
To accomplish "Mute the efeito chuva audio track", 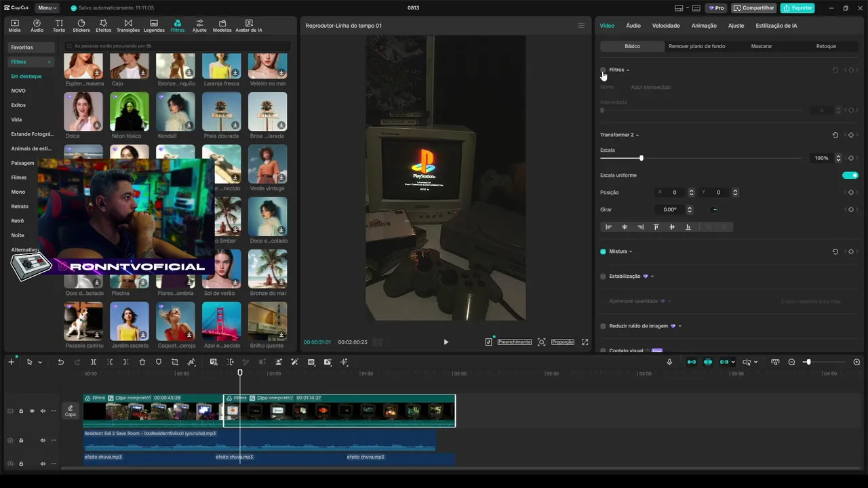I will [x=43, y=464].
